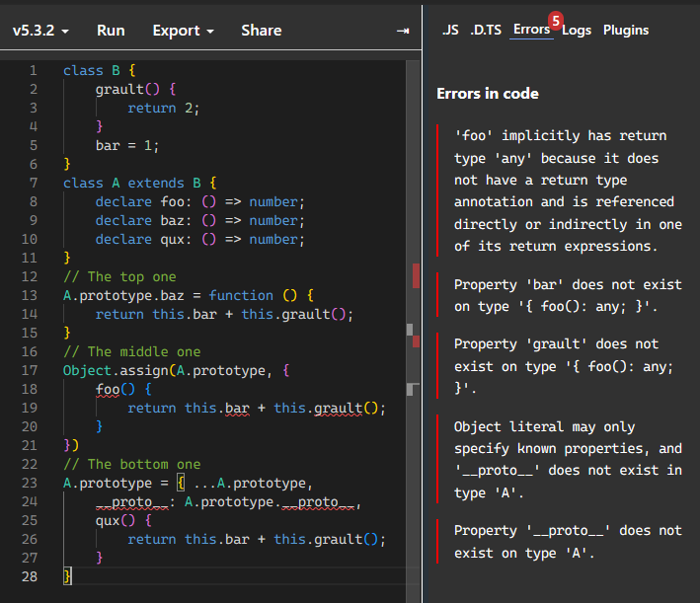
Task: Click the underlined __proto__ key on line 24
Action: (131, 501)
